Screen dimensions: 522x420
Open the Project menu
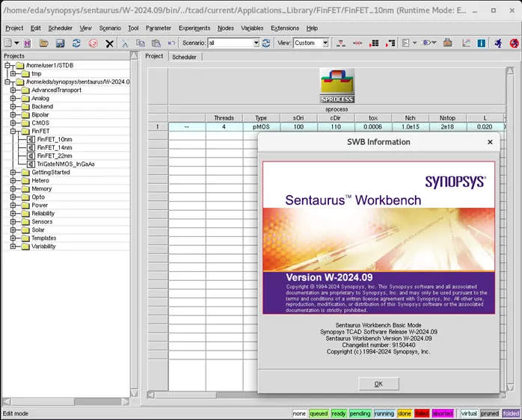click(14, 28)
